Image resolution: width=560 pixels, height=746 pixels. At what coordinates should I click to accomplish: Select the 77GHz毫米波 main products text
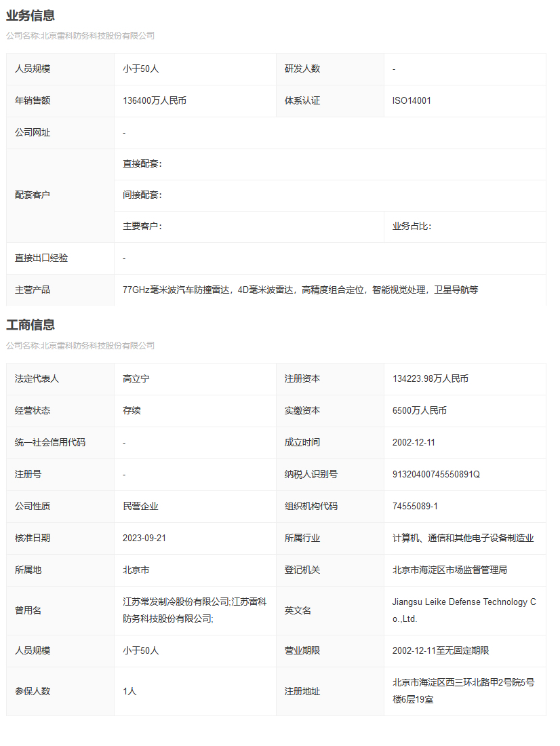pos(300,290)
